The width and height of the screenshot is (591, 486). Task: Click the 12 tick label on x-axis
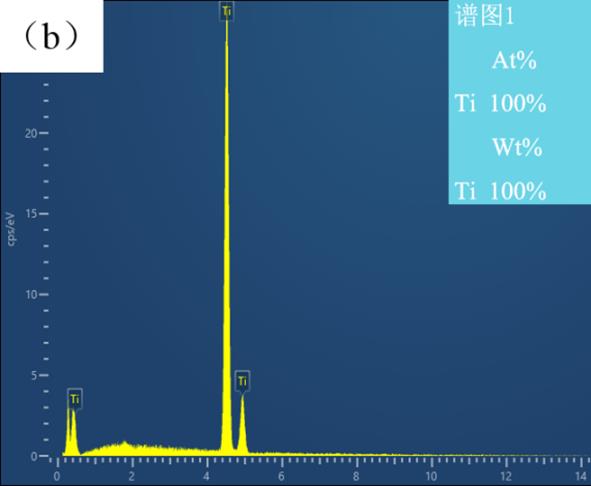pyautogui.click(x=506, y=476)
